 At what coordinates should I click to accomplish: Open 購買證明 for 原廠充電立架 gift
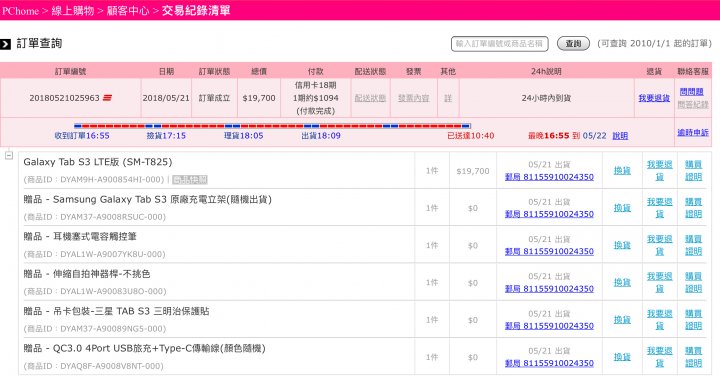click(x=693, y=208)
